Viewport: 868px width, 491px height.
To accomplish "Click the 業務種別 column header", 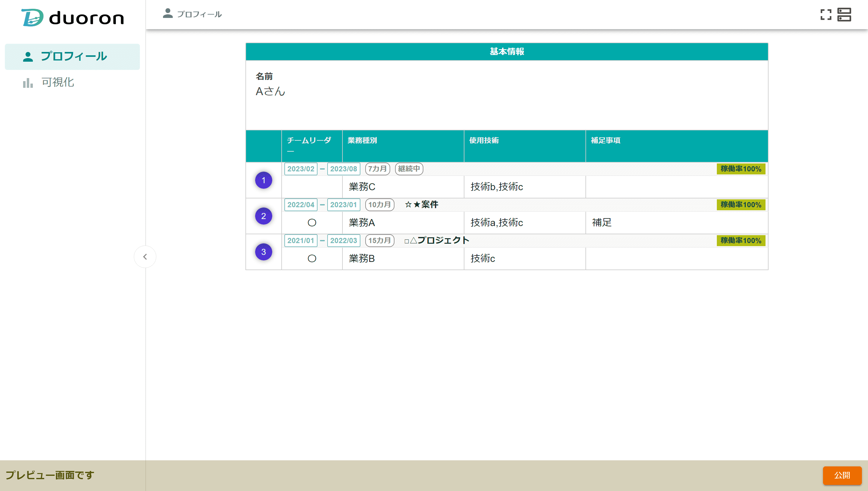I will coord(403,146).
